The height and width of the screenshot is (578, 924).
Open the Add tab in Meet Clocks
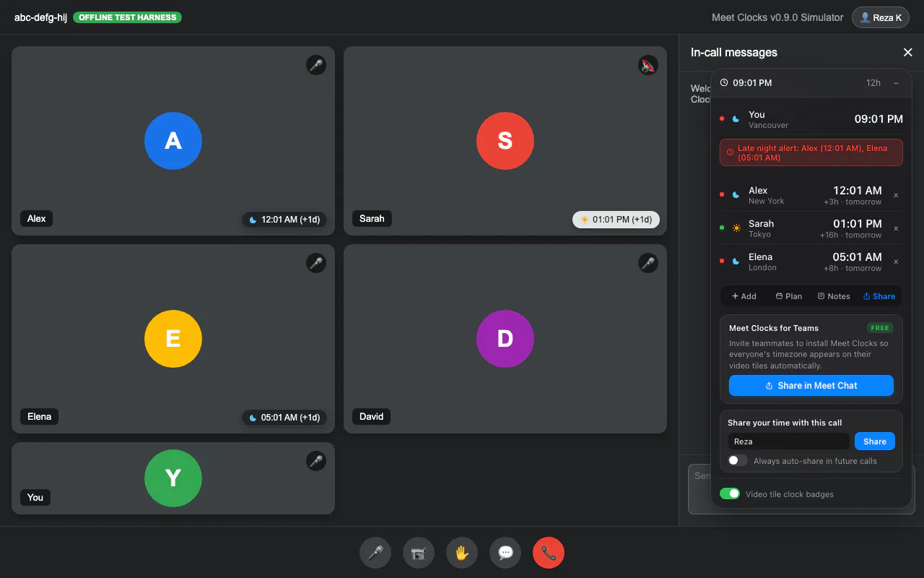744,296
